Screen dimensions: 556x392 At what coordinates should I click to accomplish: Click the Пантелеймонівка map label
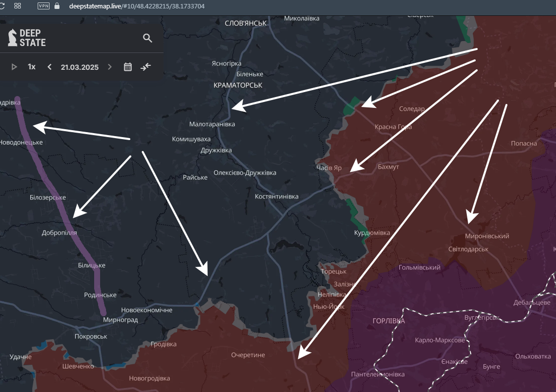coord(378,374)
